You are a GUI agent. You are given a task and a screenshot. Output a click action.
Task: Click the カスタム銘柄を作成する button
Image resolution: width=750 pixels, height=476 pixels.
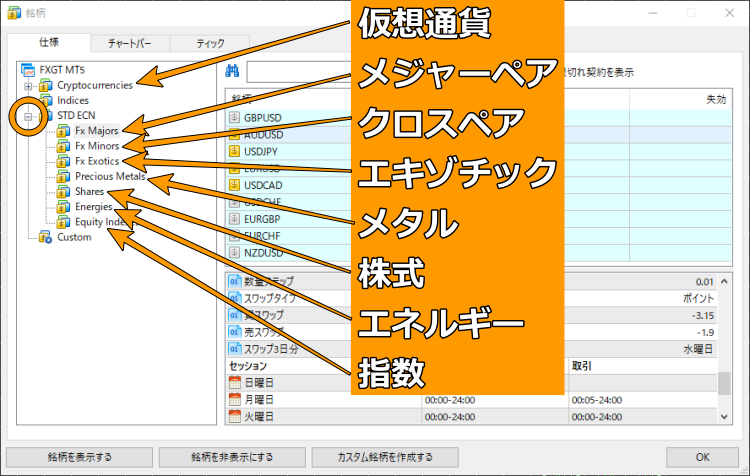[386, 457]
